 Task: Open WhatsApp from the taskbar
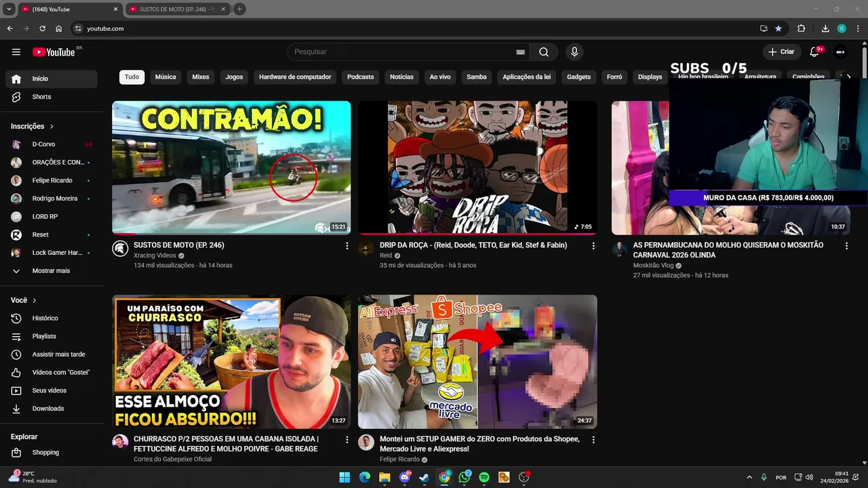pos(465,477)
